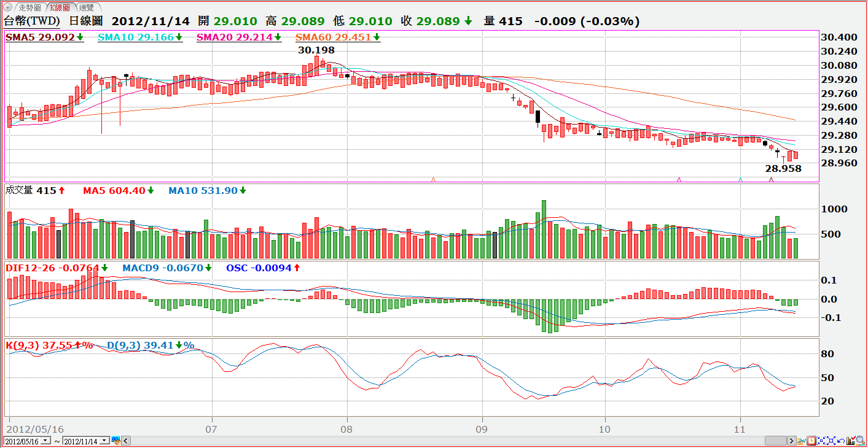Click the 30.400 price axis value
The height and width of the screenshot is (448, 868).
839,37
